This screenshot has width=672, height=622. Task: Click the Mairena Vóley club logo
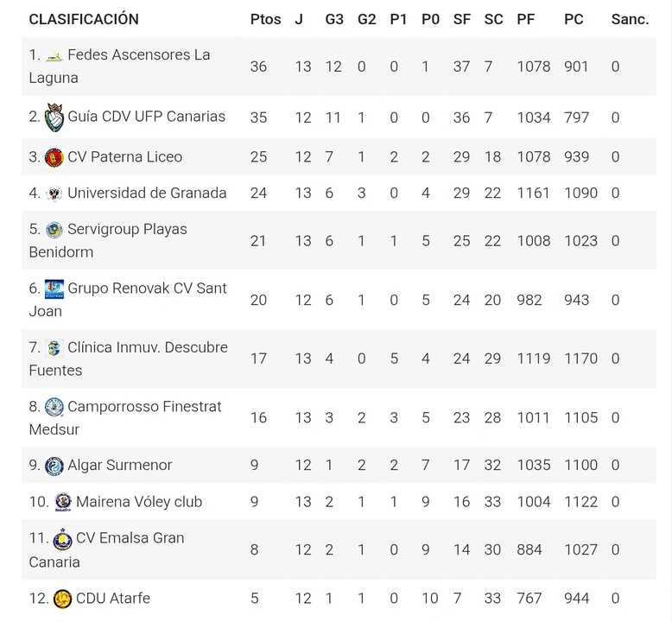(63, 502)
